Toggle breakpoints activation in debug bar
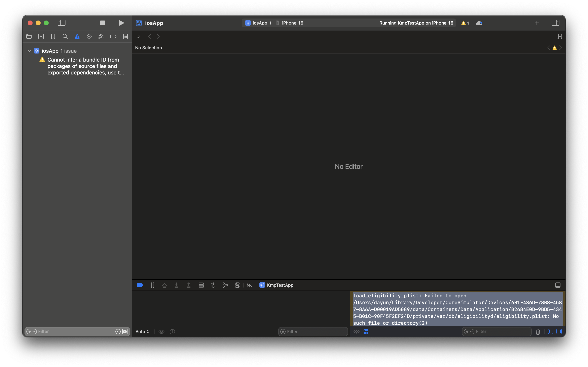 140,285
